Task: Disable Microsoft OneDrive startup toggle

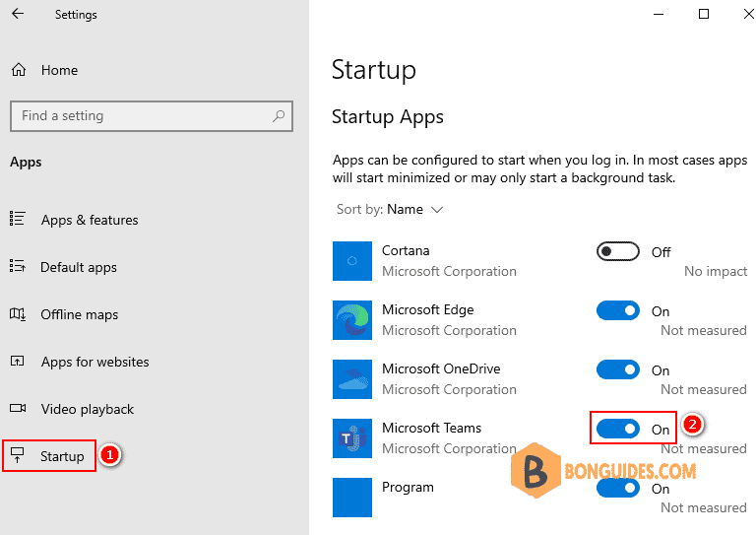Action: [x=617, y=370]
